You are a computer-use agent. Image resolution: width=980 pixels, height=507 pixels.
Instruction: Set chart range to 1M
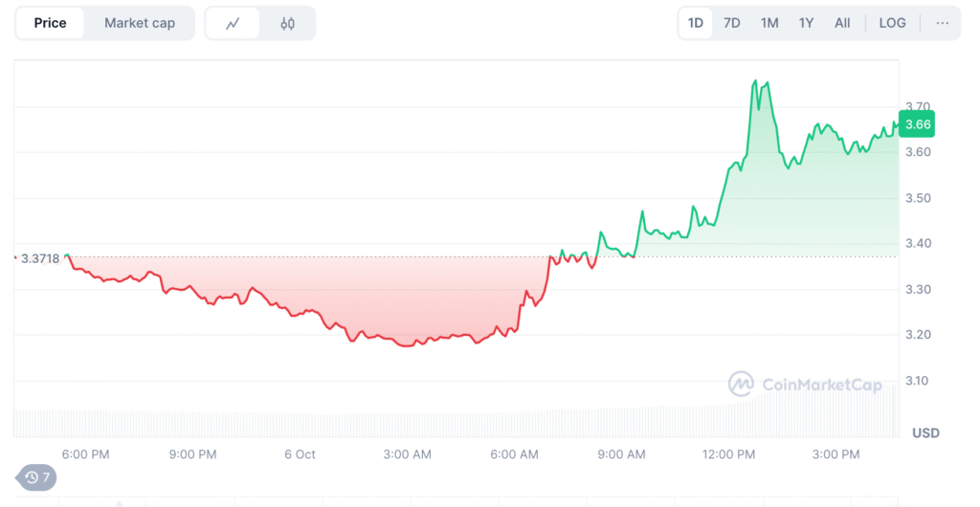coord(769,23)
